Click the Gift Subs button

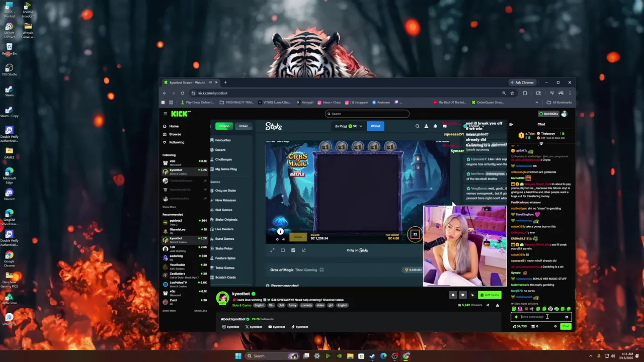coord(490,295)
